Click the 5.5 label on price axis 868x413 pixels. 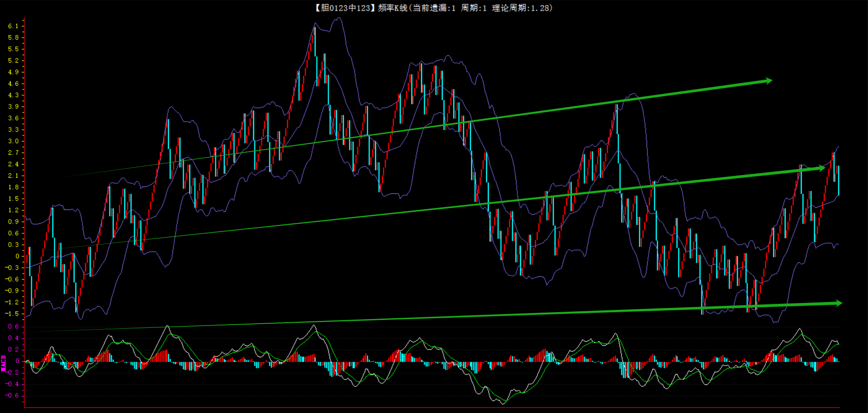[x=13, y=49]
